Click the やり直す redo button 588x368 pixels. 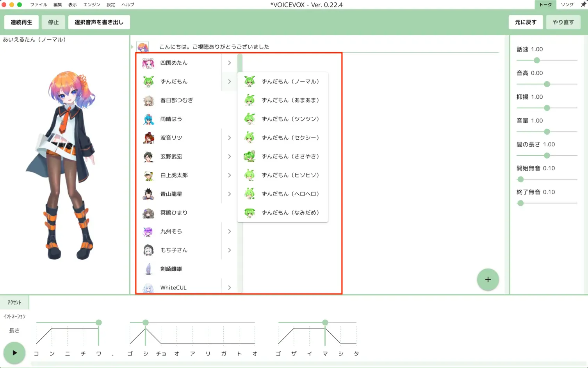[563, 22]
